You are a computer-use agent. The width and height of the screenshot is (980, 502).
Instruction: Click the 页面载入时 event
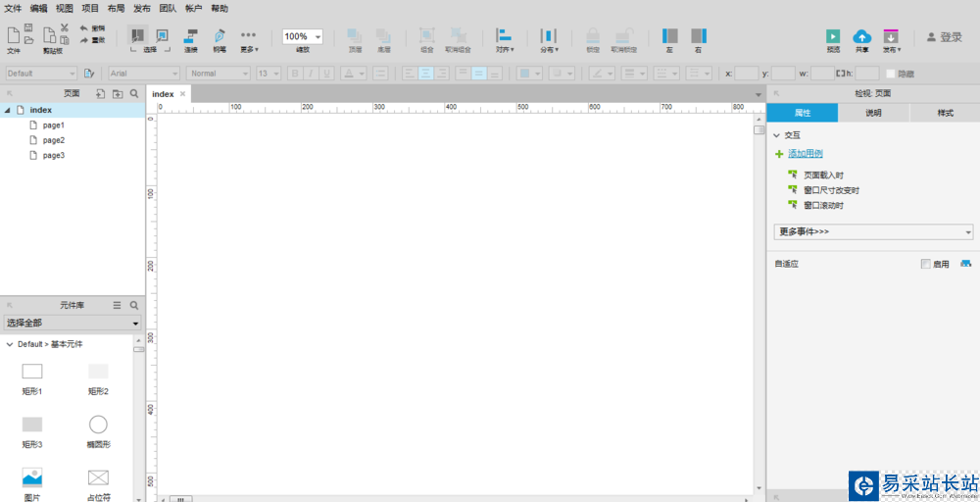pos(824,176)
